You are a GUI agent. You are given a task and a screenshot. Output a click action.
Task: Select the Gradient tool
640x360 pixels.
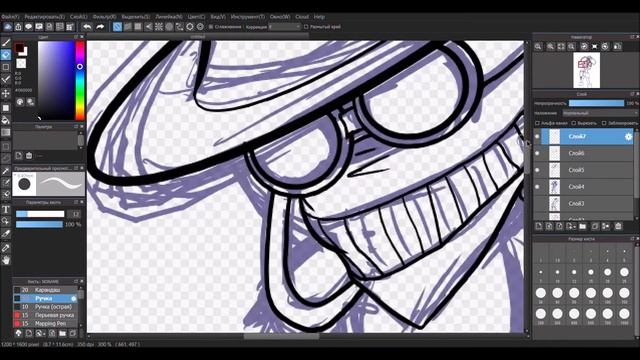pyautogui.click(x=6, y=132)
